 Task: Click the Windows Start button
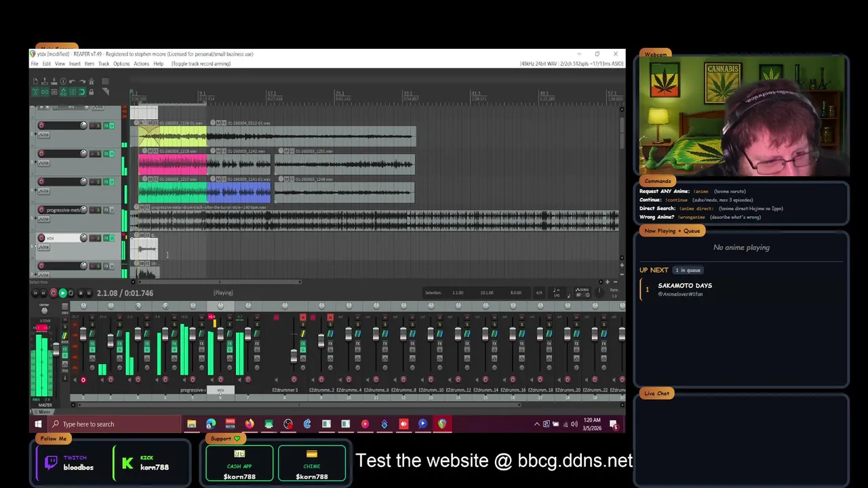(38, 424)
